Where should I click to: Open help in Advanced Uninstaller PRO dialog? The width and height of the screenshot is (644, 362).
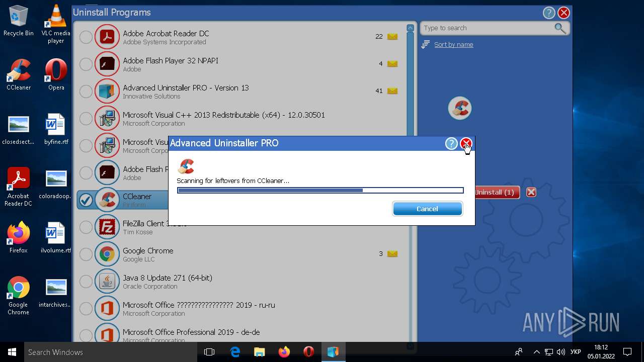pos(451,144)
